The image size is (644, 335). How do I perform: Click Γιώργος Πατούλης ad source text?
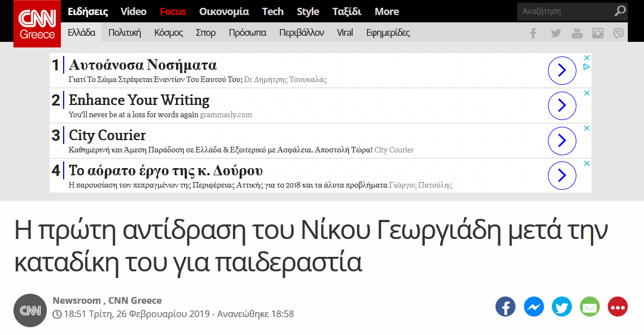pyautogui.click(x=421, y=185)
